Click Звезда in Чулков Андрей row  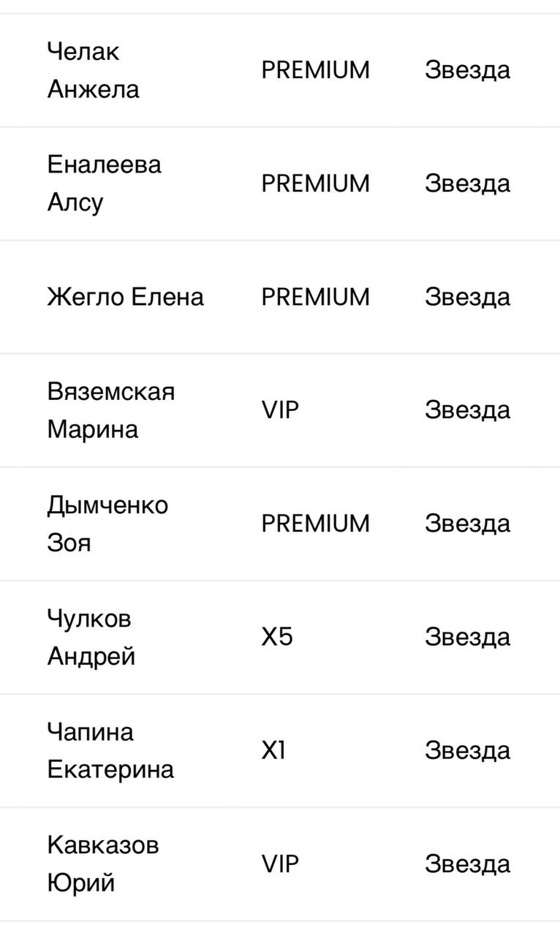467,637
